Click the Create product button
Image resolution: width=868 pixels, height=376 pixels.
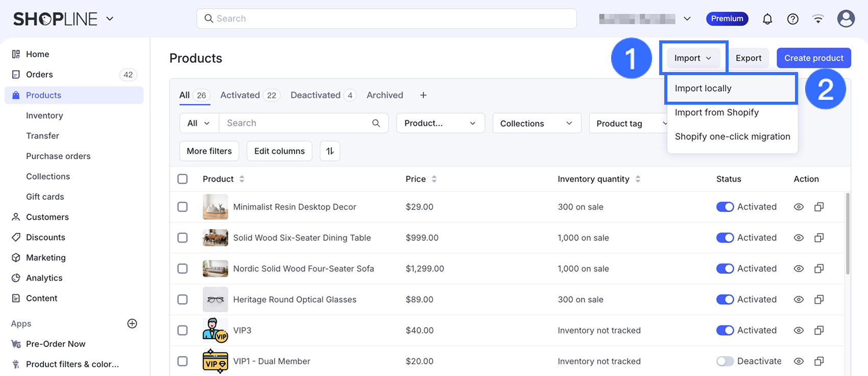[813, 58]
